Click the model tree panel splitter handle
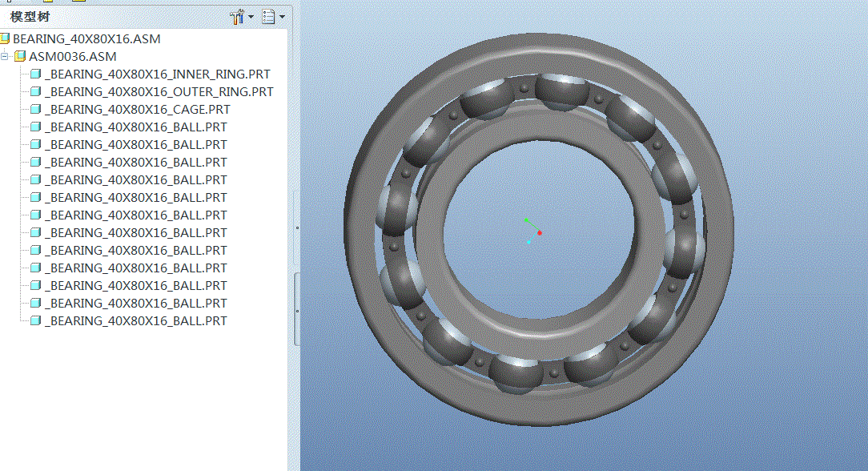The image size is (868, 471). click(297, 310)
